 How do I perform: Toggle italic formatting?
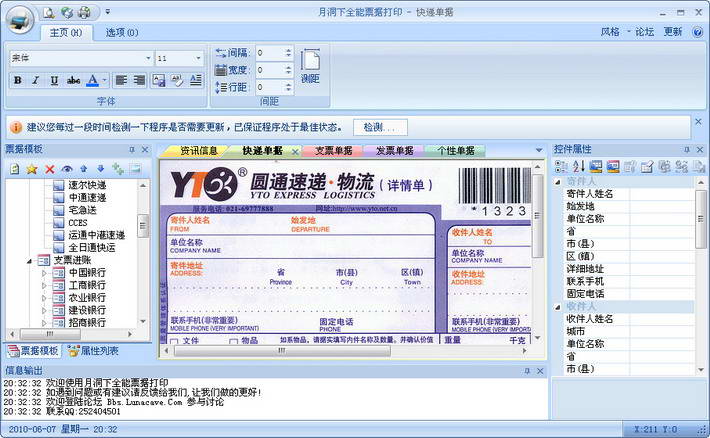point(36,81)
